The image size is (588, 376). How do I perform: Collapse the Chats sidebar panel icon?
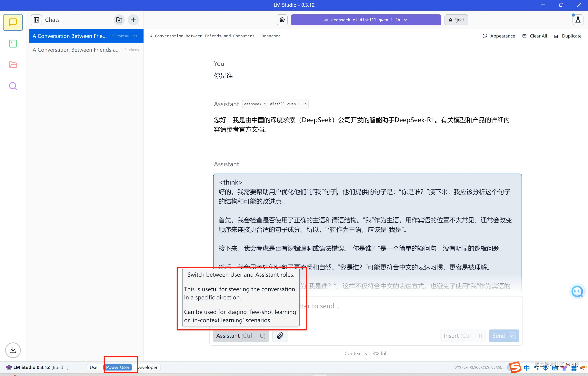(x=36, y=20)
